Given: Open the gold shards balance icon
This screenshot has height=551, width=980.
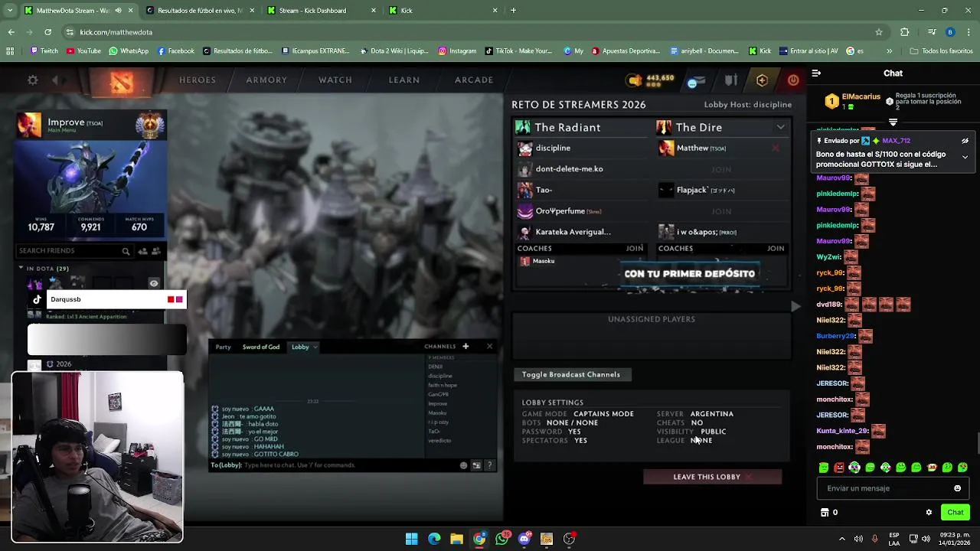Looking at the screenshot, I should click(635, 80).
